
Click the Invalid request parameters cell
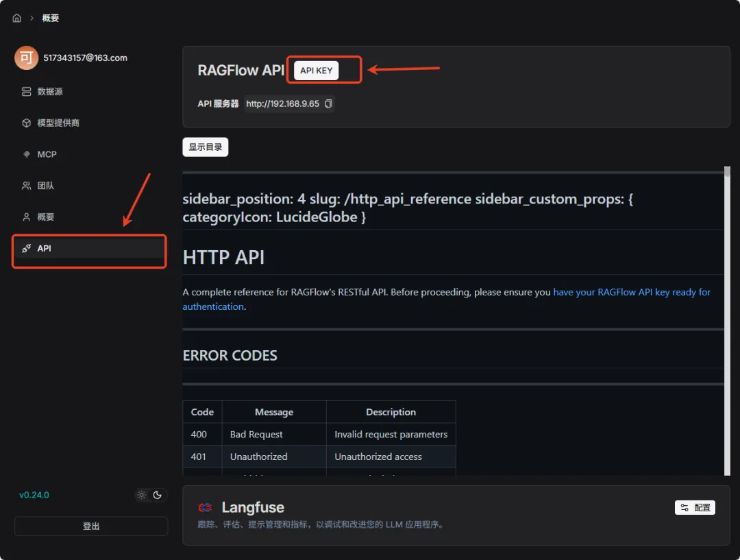point(391,435)
